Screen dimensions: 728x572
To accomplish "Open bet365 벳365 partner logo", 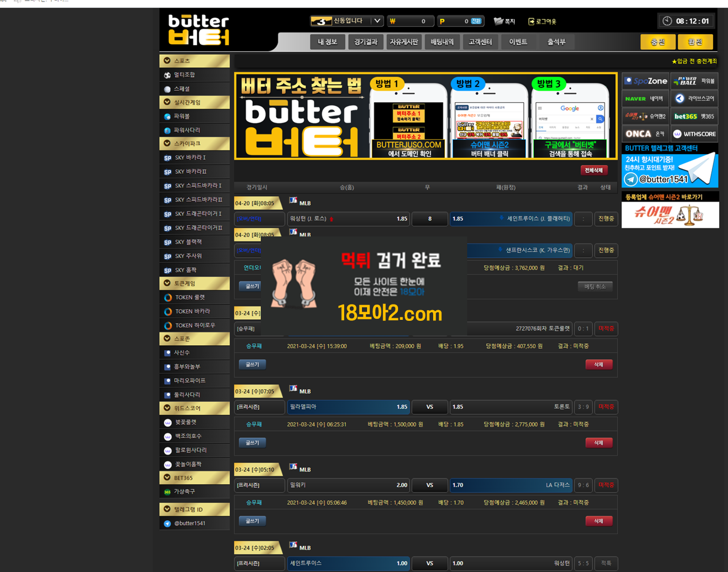I will pos(694,116).
